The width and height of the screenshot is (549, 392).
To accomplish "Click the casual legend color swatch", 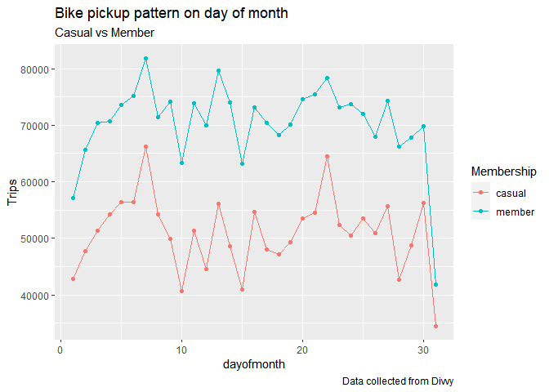I will (480, 192).
